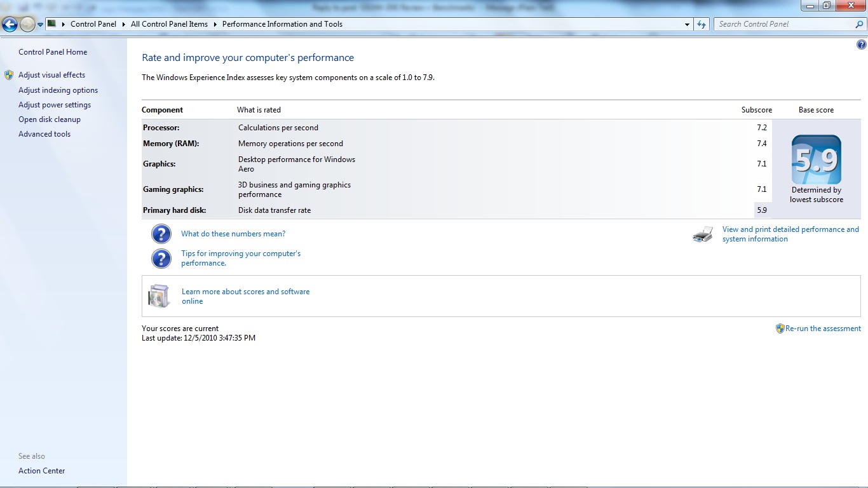
Task: Click the Primary hard disk row label
Action: coord(175,210)
